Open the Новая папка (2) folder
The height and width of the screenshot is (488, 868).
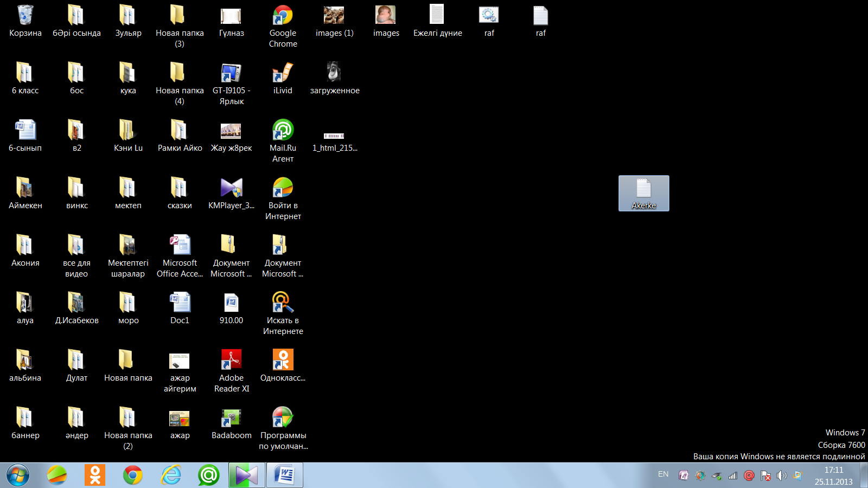click(x=128, y=429)
